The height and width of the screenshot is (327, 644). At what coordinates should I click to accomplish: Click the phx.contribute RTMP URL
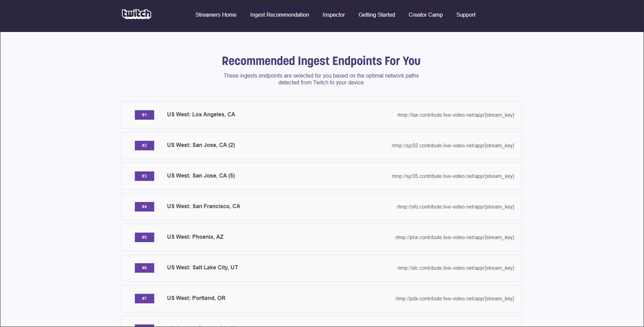[455, 238]
